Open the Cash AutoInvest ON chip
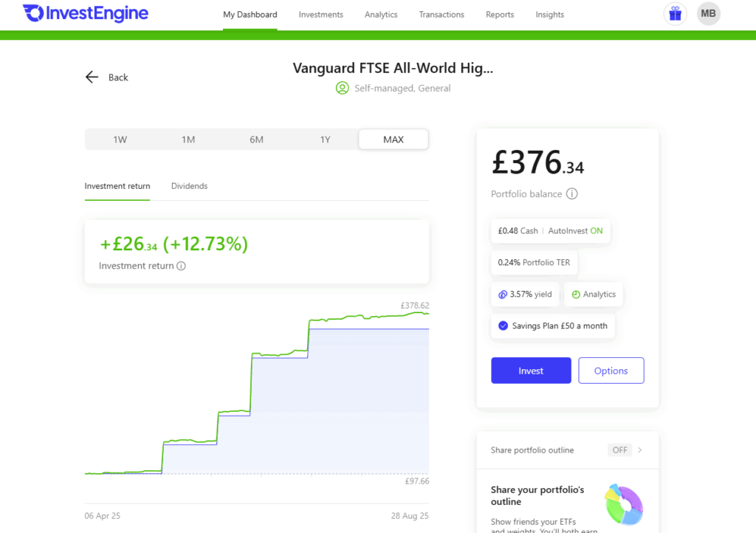Image resolution: width=756 pixels, height=533 pixels. pos(550,231)
